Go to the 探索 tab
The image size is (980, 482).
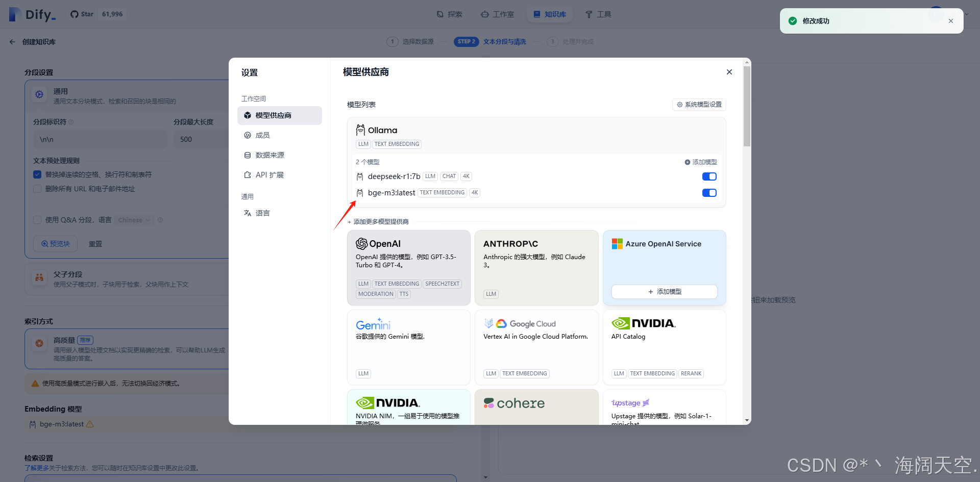(449, 14)
